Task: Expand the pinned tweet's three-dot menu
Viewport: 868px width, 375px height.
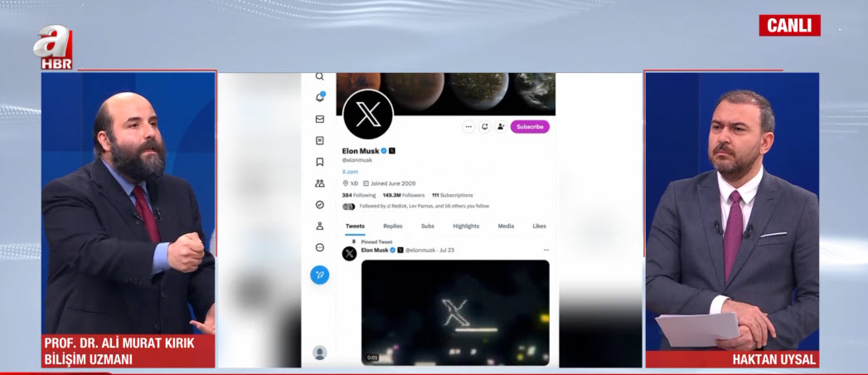Action: point(546,250)
